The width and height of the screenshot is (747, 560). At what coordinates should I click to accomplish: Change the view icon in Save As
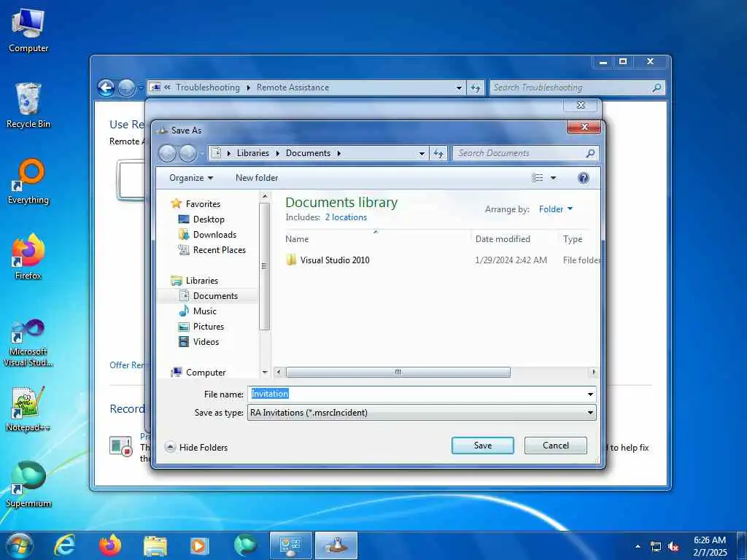pyautogui.click(x=538, y=178)
